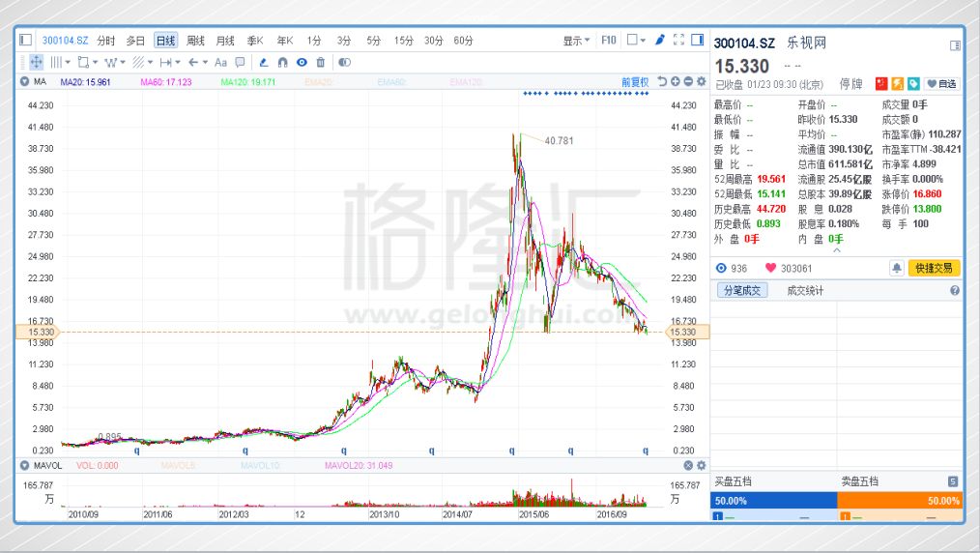Open help question mark icon

click(955, 291)
